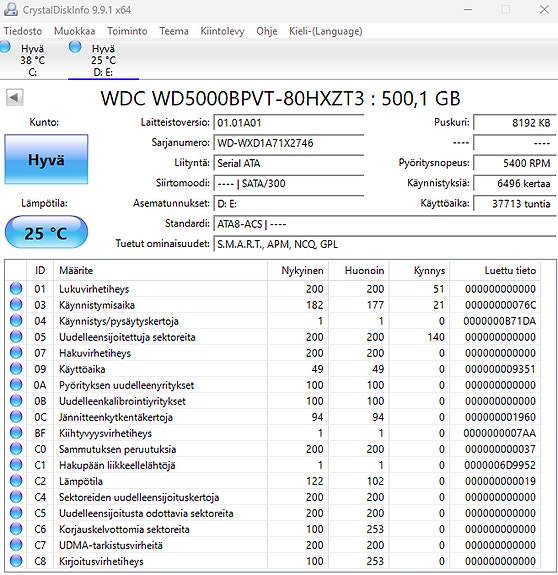The width and height of the screenshot is (558, 575).
Task: Click the Käyttöaika value 37713 tuntia
Action: [x=514, y=204]
